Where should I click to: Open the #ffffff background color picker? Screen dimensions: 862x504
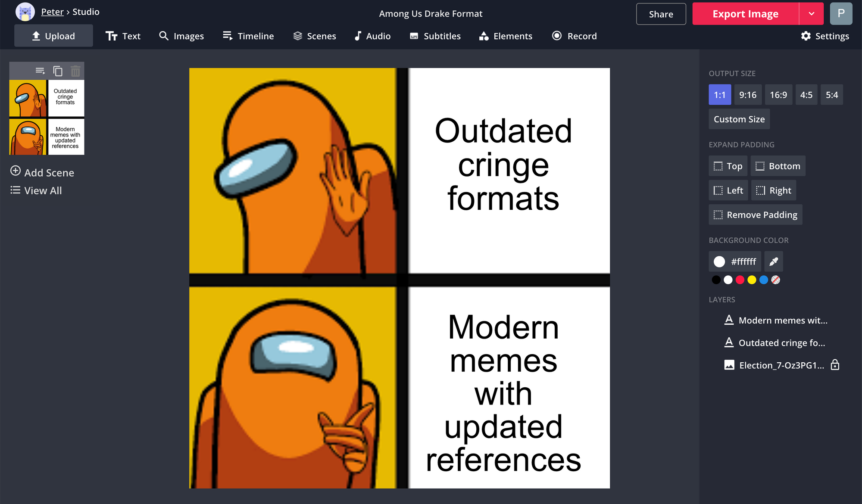735,261
